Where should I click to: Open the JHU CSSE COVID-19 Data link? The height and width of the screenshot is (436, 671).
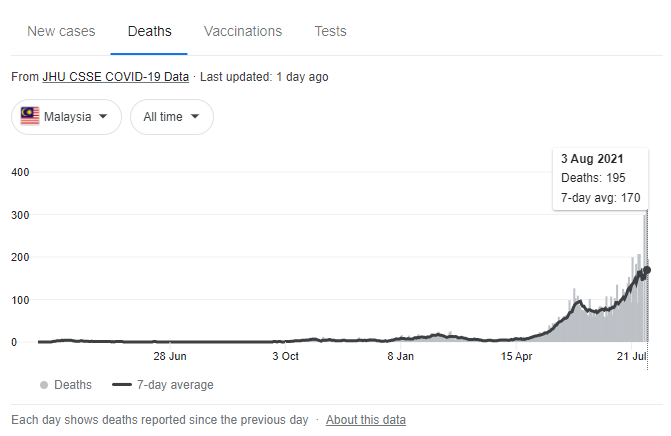(116, 77)
